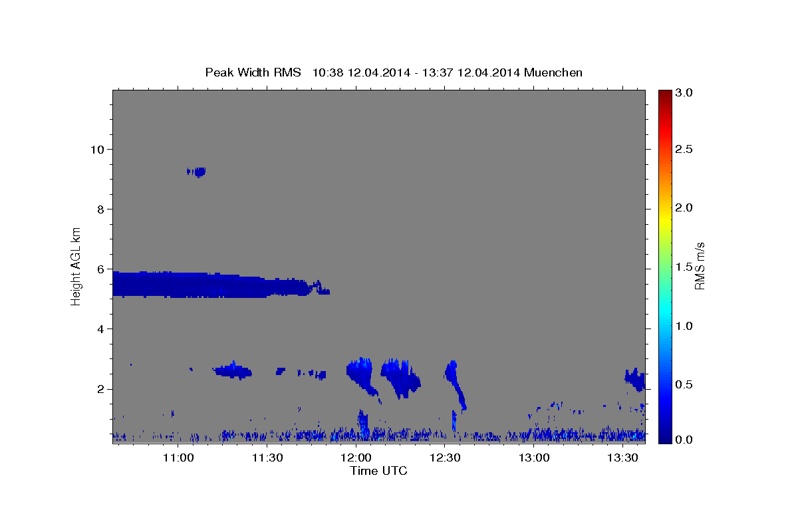Click the height tick label 4
The image size is (798, 532).
click(100, 329)
